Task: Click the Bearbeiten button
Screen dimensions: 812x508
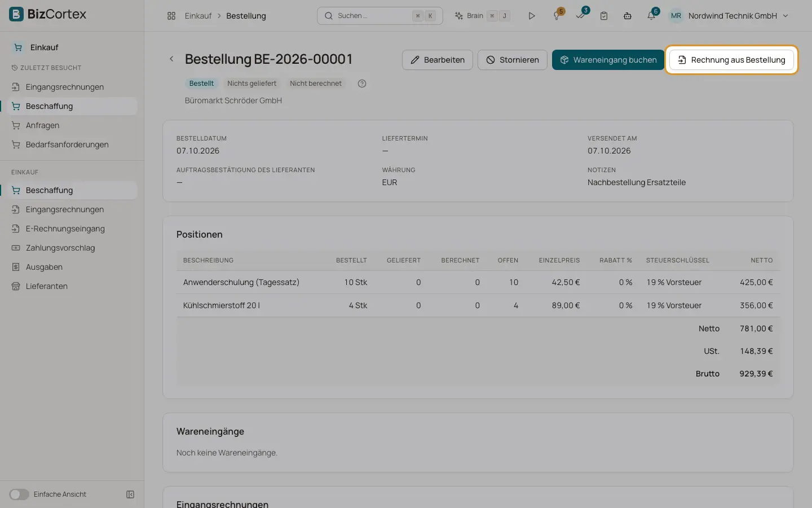Action: tap(438, 60)
